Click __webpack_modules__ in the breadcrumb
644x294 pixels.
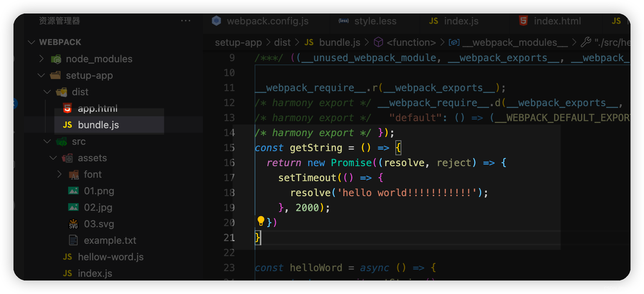pos(515,42)
